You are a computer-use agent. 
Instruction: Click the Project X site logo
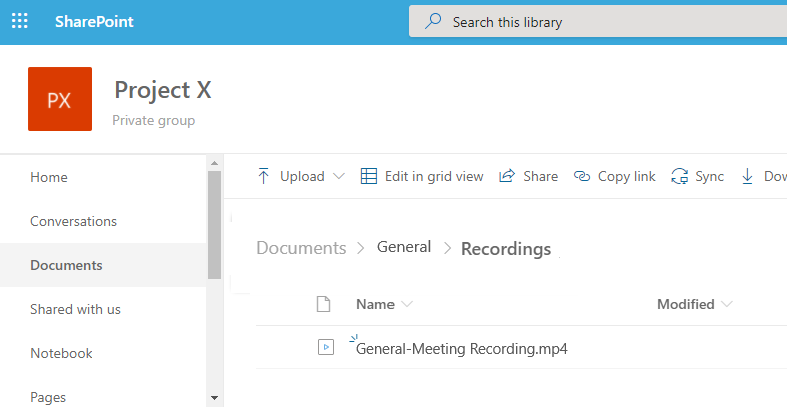[60, 99]
